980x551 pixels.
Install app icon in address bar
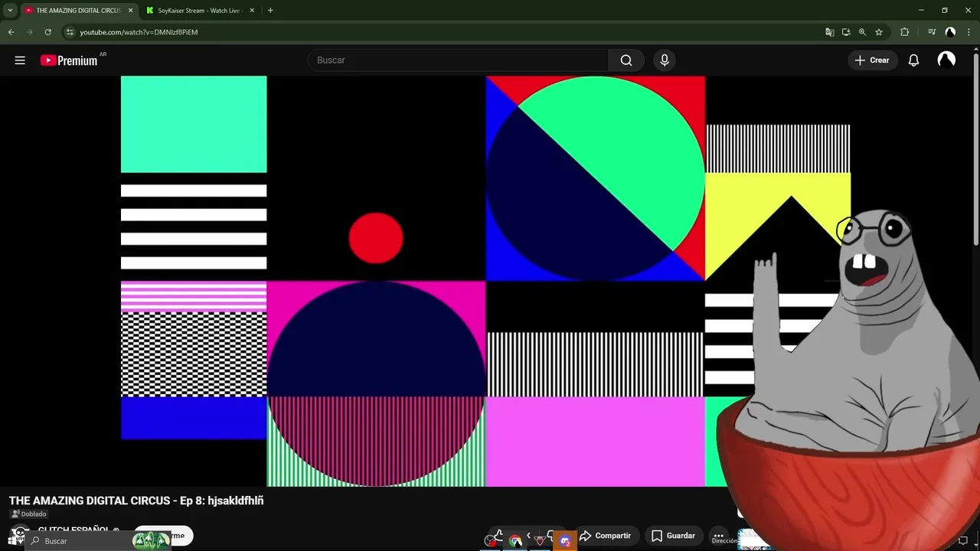click(x=846, y=32)
